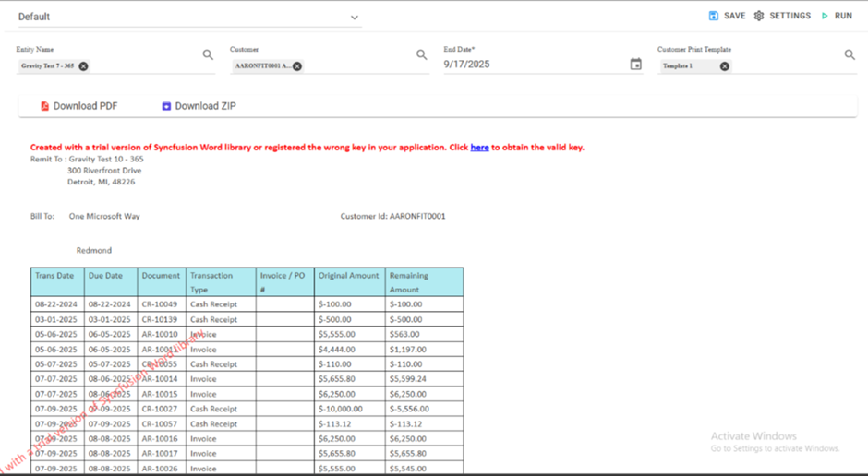
Task: Click the 'here' link for valid key
Action: (479, 147)
